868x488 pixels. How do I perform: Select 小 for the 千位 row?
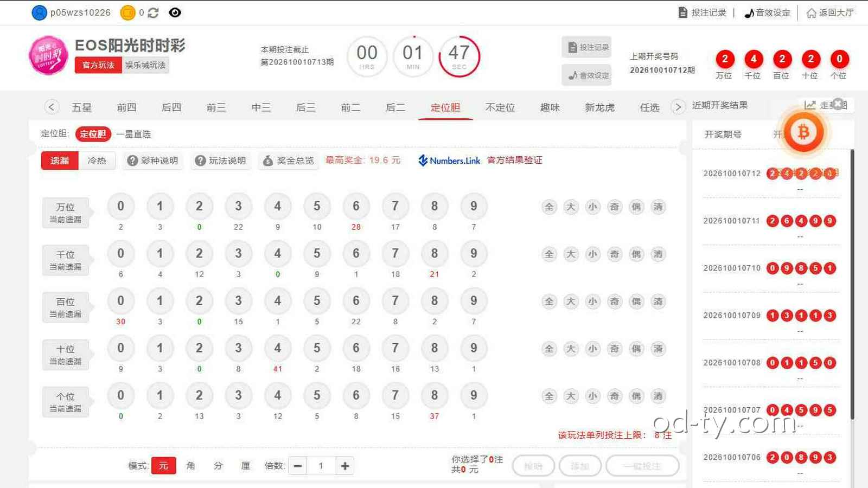point(592,254)
